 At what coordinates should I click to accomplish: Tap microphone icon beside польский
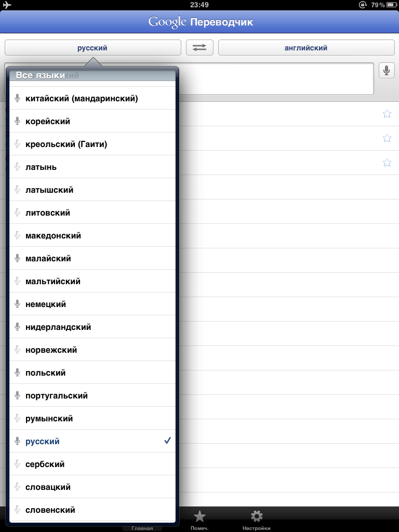pos(17,373)
